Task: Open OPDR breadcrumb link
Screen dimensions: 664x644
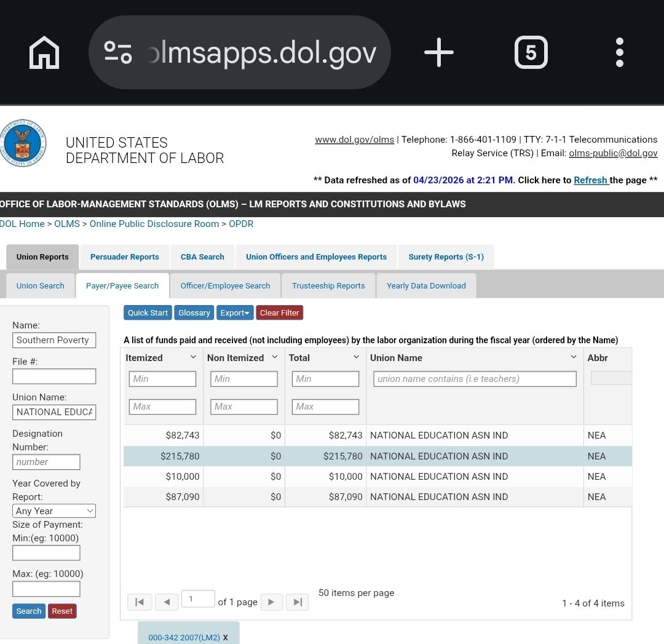Action: (241, 224)
